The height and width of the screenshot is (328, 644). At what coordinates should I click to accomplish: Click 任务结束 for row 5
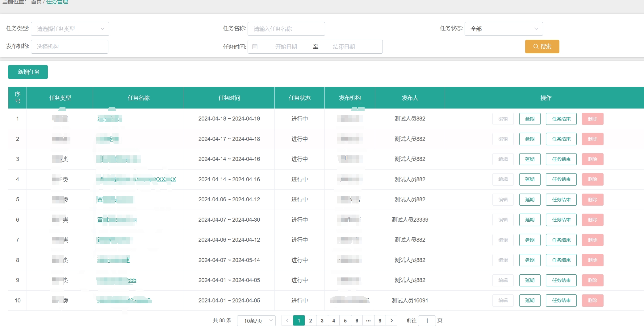pos(561,199)
